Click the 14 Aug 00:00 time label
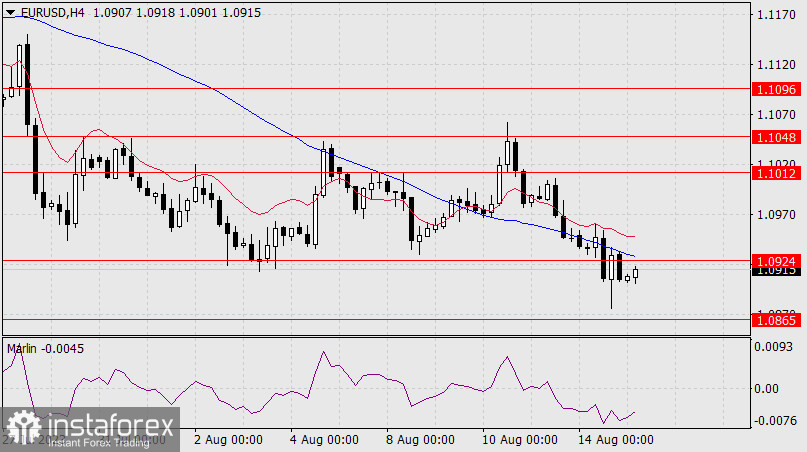The height and width of the screenshot is (452, 807). [x=616, y=440]
